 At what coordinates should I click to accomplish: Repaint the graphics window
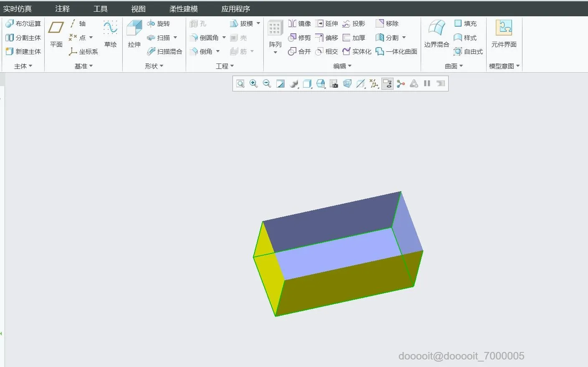click(280, 84)
